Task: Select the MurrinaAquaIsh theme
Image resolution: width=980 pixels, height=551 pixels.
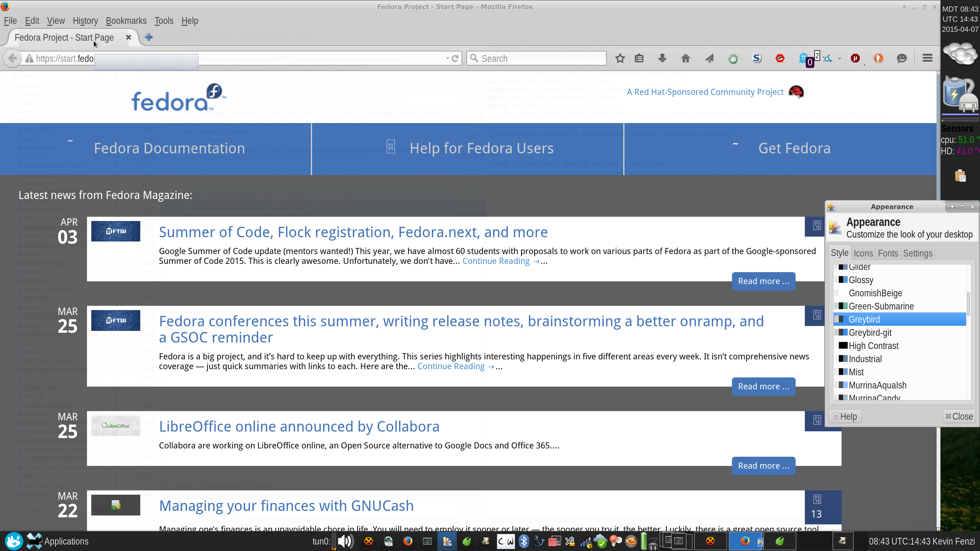Action: (900, 385)
